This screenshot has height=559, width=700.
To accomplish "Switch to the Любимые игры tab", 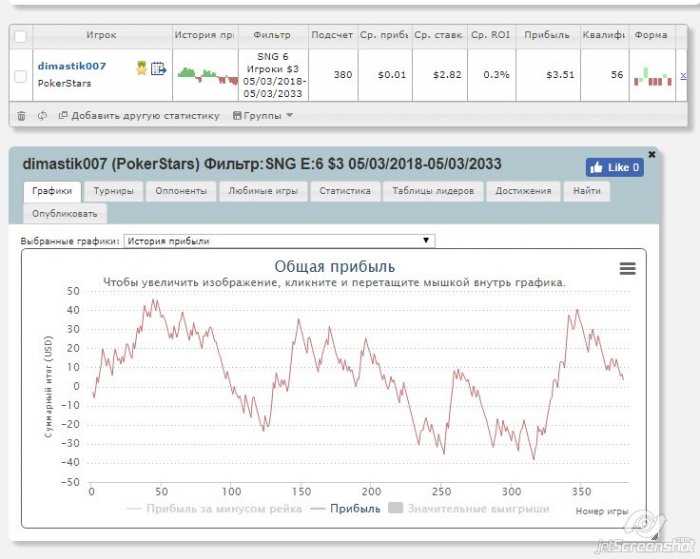I will [x=263, y=191].
